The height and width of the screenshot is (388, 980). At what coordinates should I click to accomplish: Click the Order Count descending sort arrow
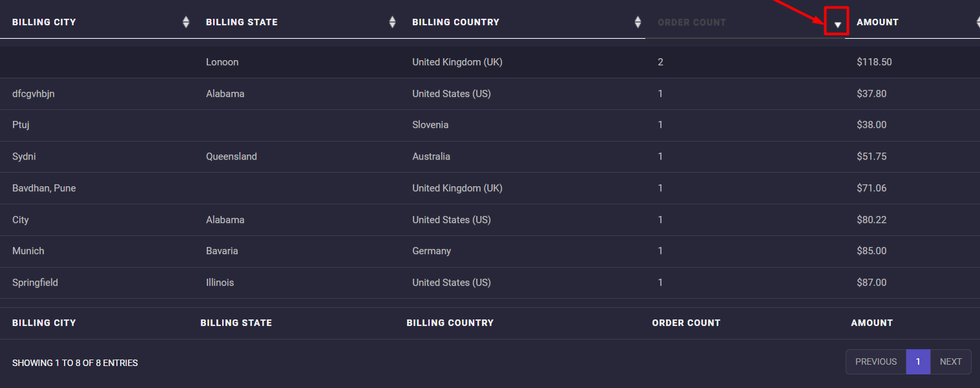[x=838, y=25]
